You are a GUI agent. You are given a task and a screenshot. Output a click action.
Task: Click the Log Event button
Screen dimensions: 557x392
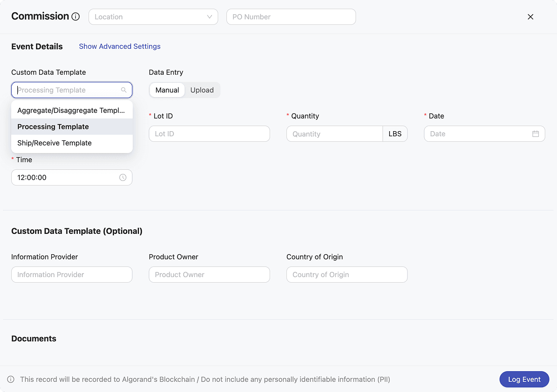[524, 379]
